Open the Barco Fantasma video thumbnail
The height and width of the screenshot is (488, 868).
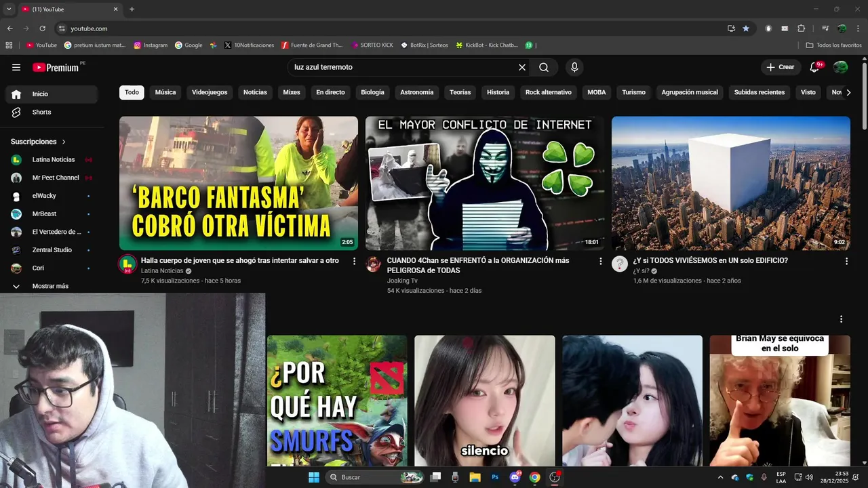pyautogui.click(x=239, y=183)
